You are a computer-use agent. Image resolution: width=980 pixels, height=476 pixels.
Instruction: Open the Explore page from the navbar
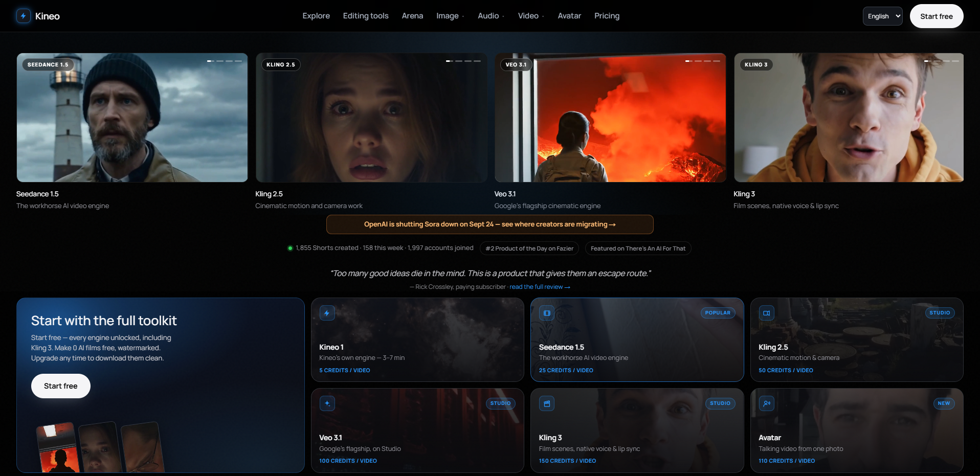coord(316,16)
